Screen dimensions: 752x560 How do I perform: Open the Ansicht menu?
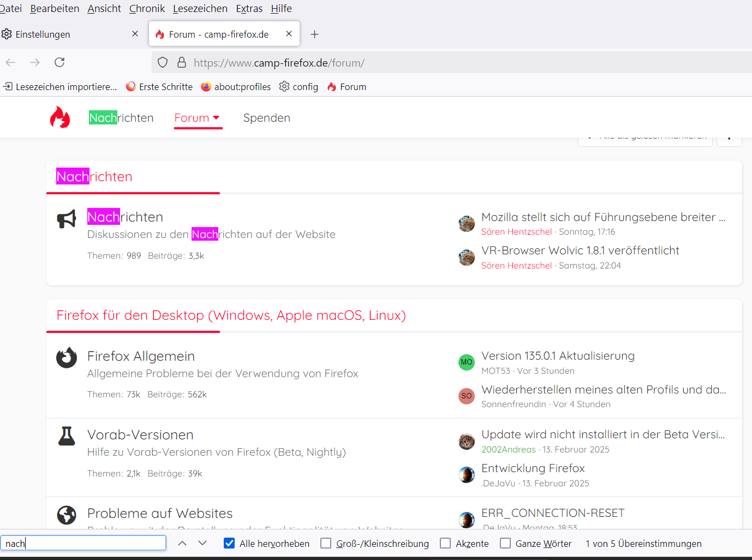[104, 9]
